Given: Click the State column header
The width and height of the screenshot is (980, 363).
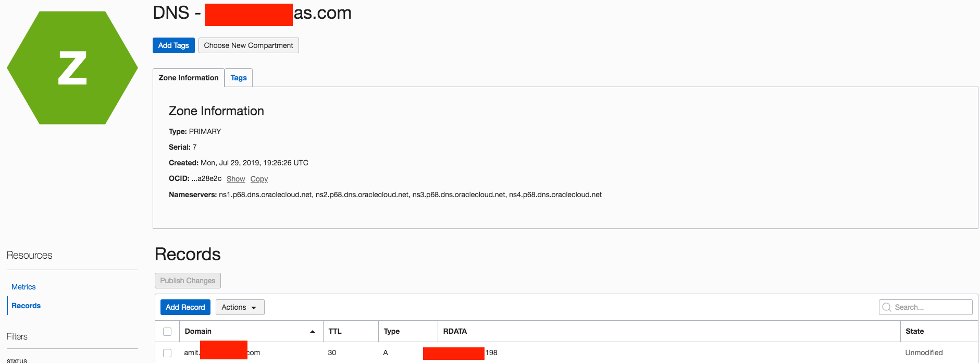Looking at the screenshot, I should tap(914, 331).
